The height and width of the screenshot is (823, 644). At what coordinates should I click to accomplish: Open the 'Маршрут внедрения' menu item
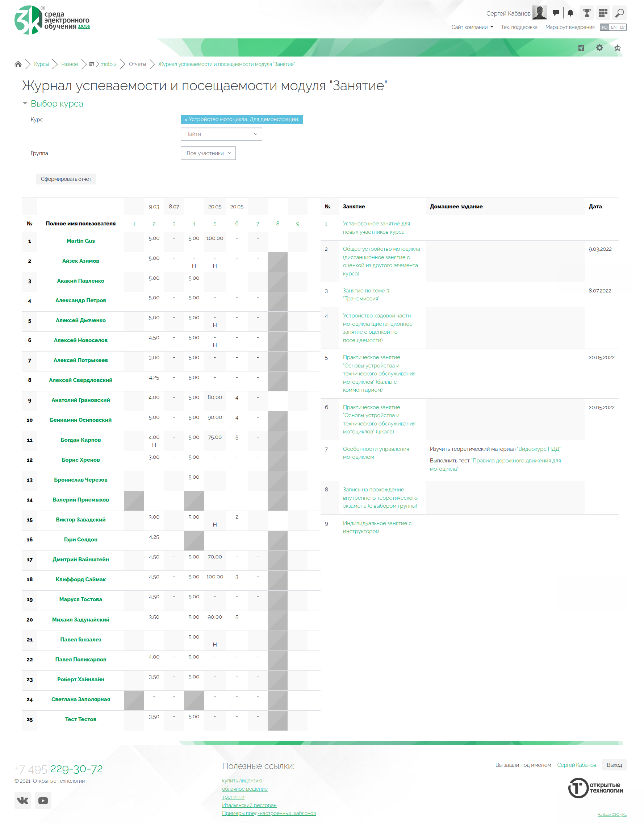(570, 27)
